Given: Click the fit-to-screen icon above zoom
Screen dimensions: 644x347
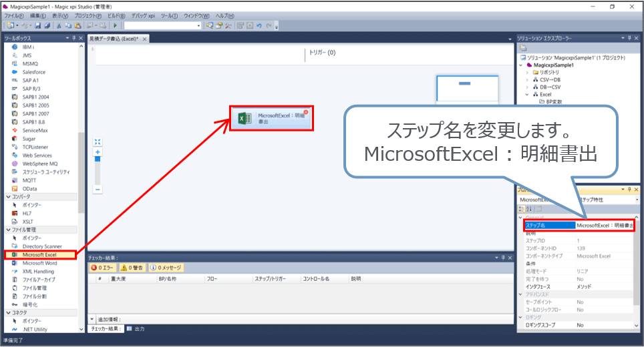Looking at the screenshot, I should (98, 141).
